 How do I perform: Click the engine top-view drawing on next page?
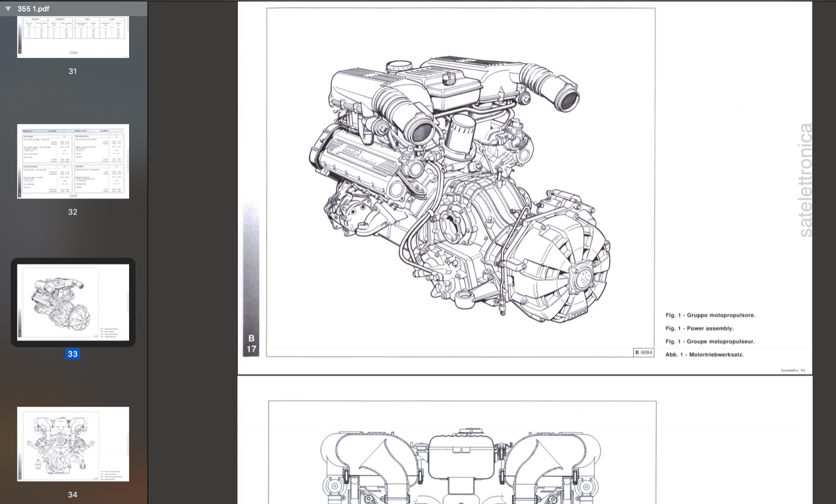[x=461, y=462]
